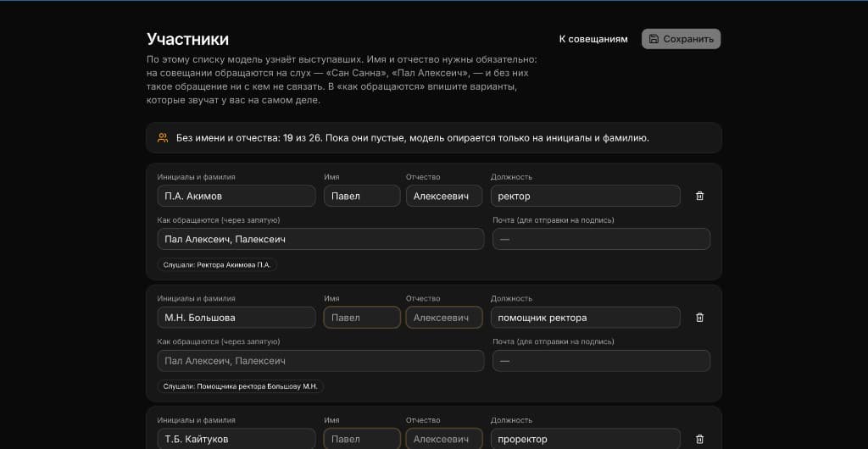Delete participant П.А. Акимов with trash icon
Viewport: 868px width, 449px height.
pos(699,196)
